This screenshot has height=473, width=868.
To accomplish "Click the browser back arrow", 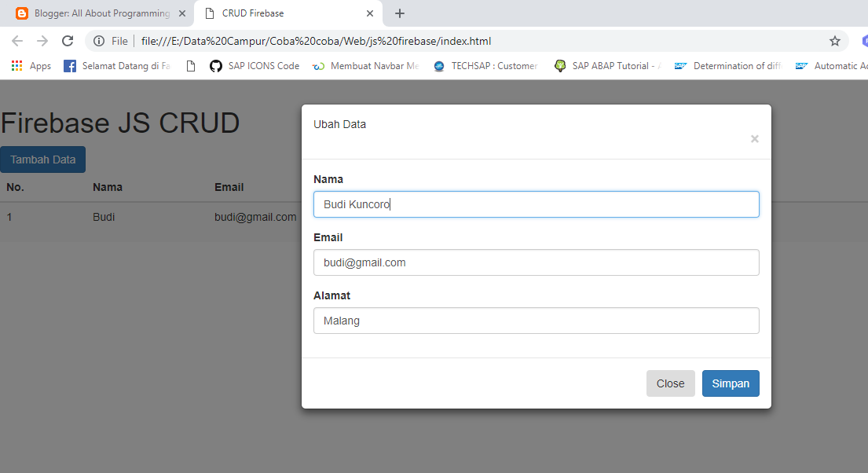I will pos(16,40).
